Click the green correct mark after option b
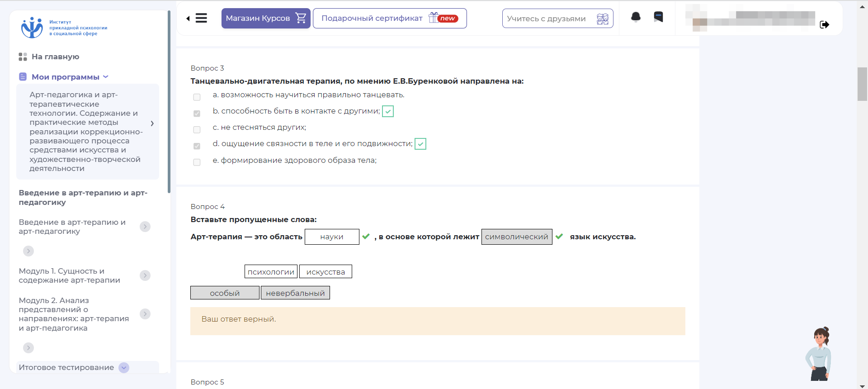The width and height of the screenshot is (868, 389). (x=388, y=111)
